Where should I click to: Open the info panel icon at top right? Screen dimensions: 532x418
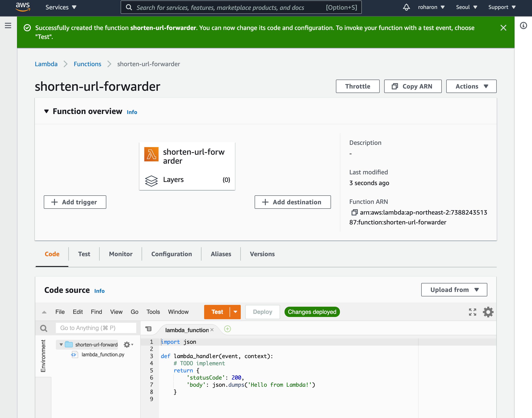point(523,25)
